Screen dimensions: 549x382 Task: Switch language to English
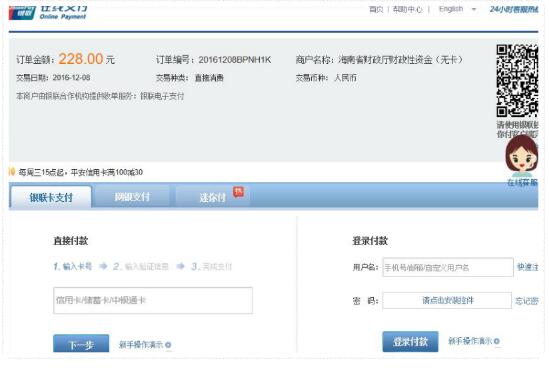coord(451,9)
